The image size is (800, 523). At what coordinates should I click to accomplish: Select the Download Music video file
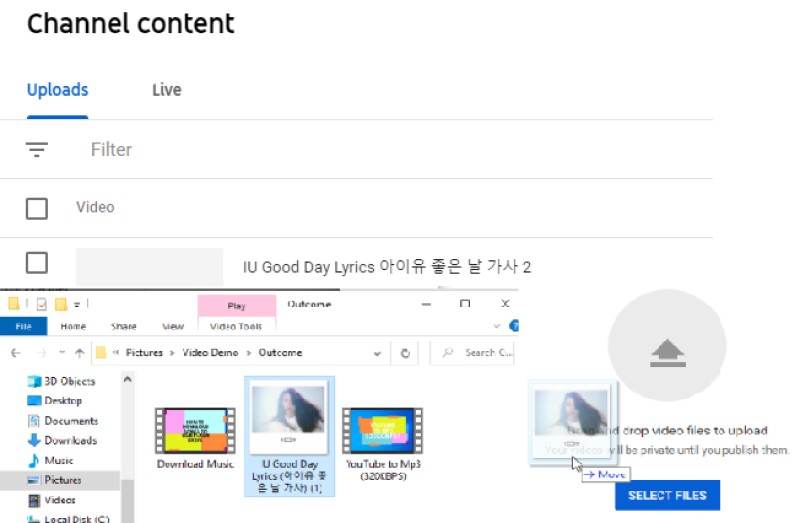pos(195,438)
